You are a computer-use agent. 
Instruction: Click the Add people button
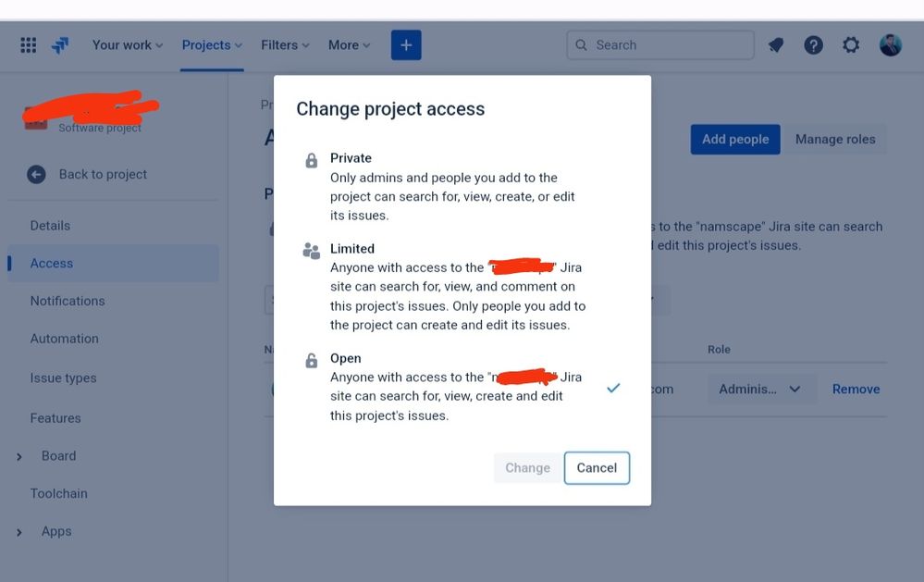tap(735, 140)
